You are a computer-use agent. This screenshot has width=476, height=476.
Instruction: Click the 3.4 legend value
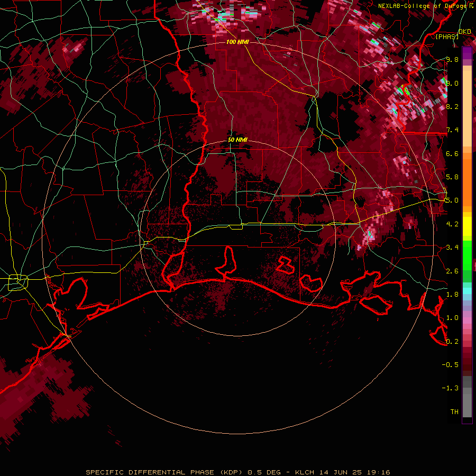[452, 248]
